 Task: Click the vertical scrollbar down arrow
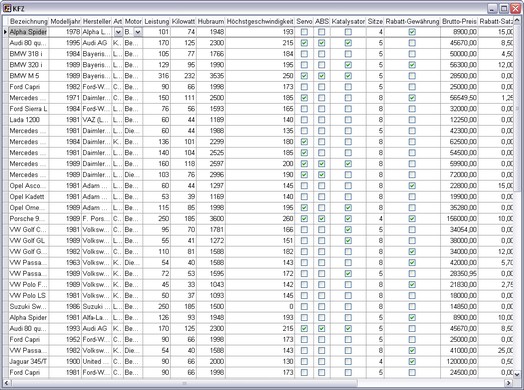coord(517,374)
